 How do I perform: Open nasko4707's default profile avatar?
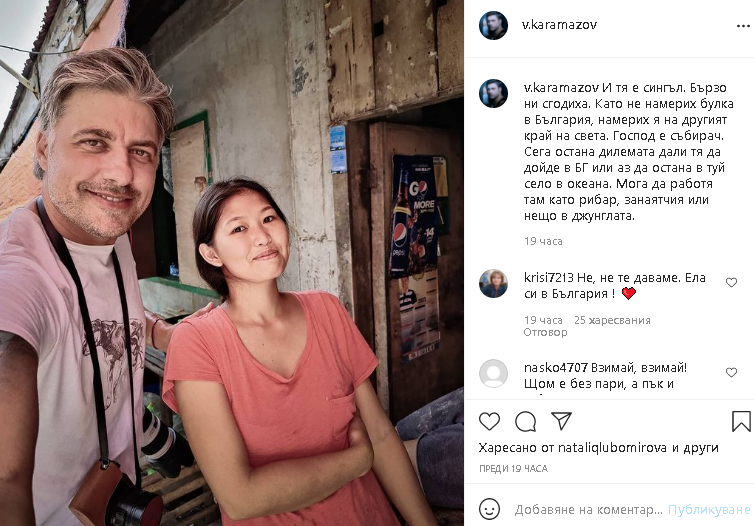493,374
